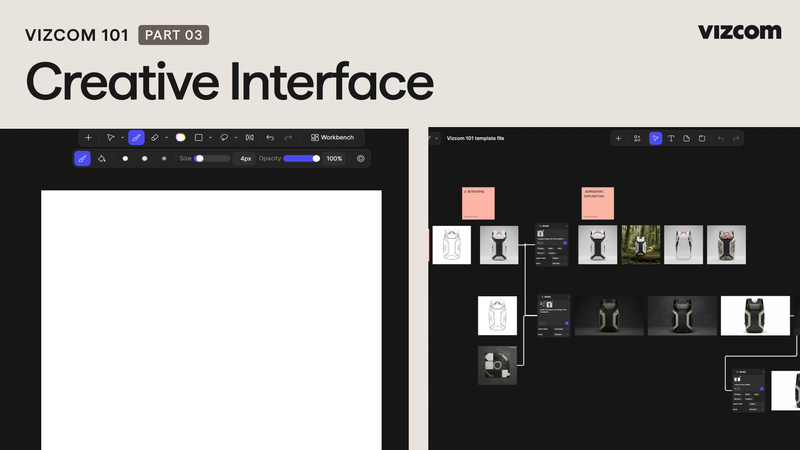This screenshot has height=450, width=800.
Task: Select the square Shape tool
Action: tap(198, 138)
